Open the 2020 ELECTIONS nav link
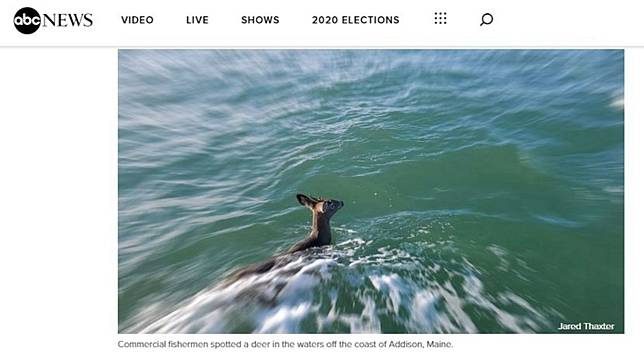This screenshot has width=644, height=362. tap(355, 20)
